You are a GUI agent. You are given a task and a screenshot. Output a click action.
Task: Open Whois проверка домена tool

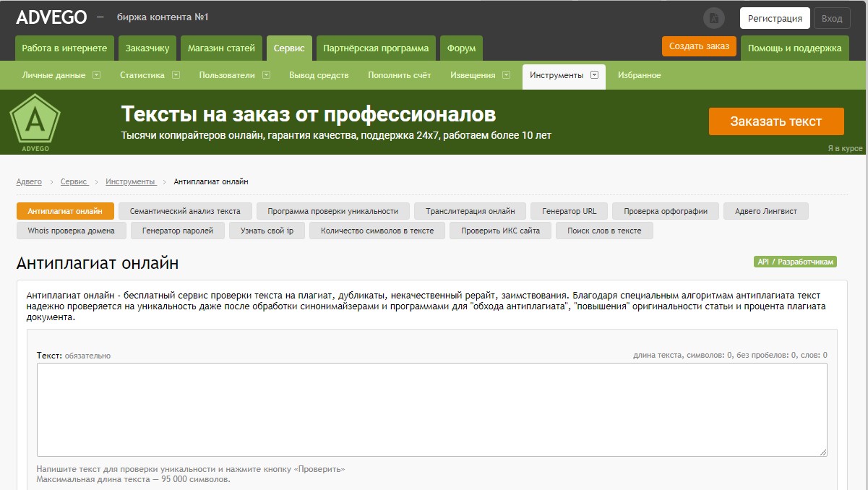[x=72, y=231]
